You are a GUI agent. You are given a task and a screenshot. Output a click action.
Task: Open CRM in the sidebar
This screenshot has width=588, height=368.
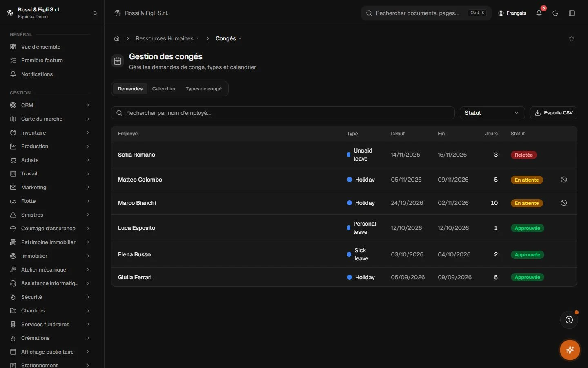pyautogui.click(x=50, y=105)
